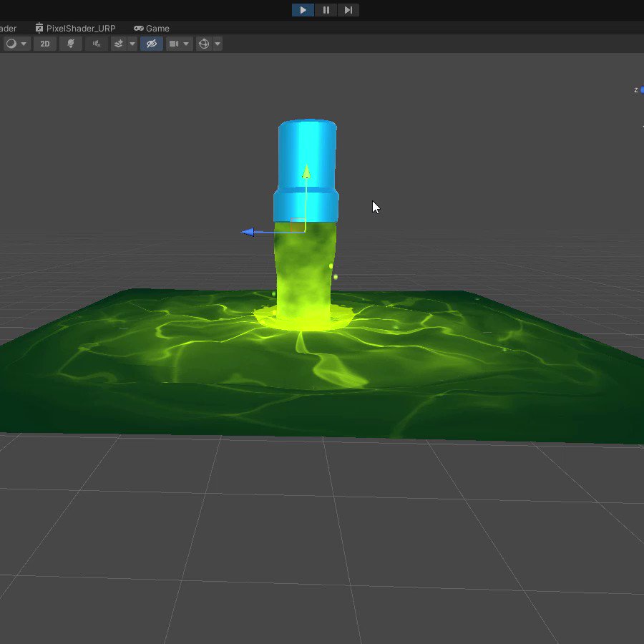Select the shaded draw mode sphere icon

[x=11, y=44]
